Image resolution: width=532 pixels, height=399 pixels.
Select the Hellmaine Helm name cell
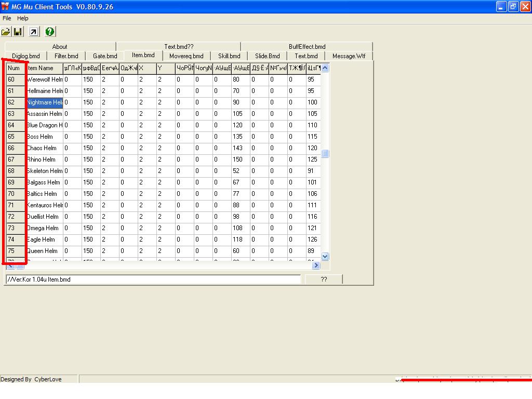(x=45, y=91)
